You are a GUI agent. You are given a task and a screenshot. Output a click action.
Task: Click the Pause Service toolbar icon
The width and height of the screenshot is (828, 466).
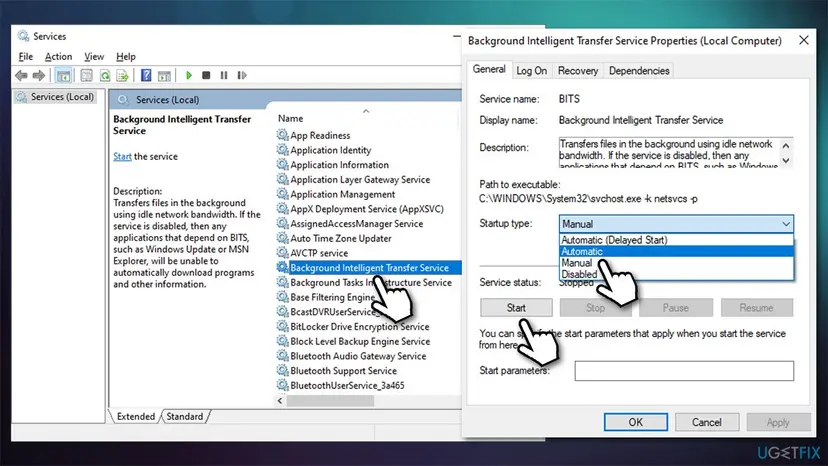click(224, 76)
